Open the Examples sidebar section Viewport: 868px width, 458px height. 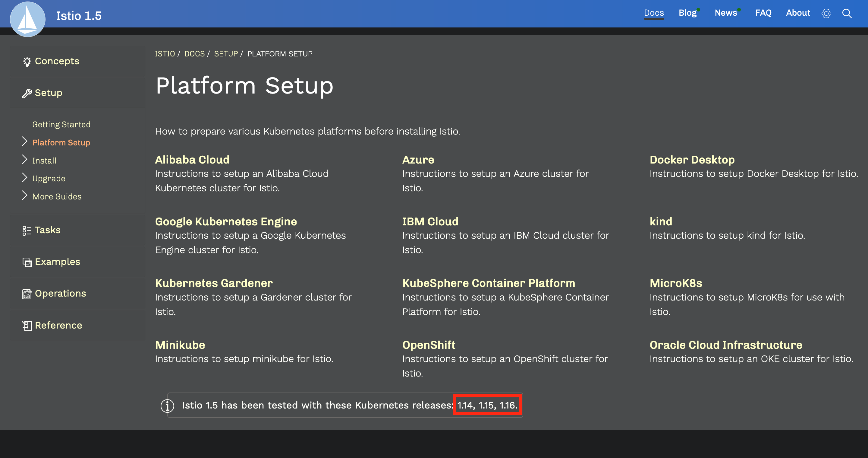(58, 262)
